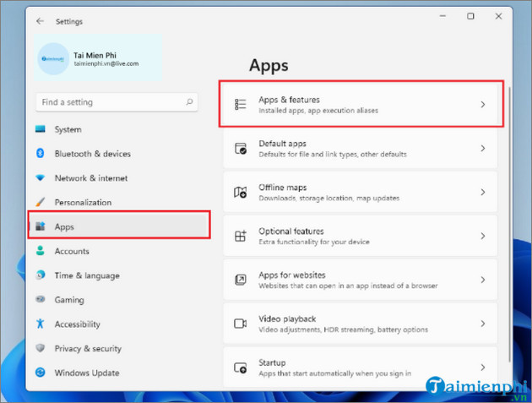Click the Optional features grid icon
Viewport: 532px width, 403px height.
point(241,236)
